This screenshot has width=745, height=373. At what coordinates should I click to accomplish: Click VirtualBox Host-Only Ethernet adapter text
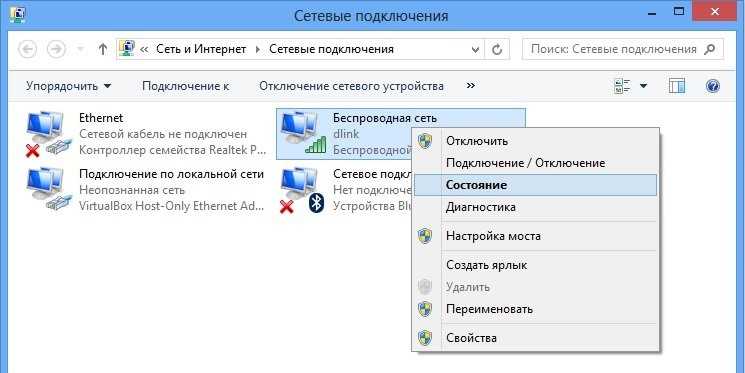click(x=172, y=206)
